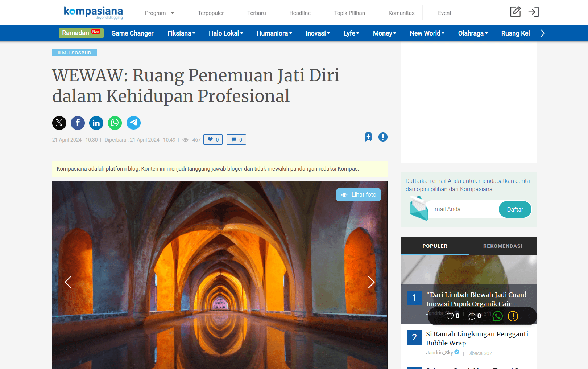Click the floating bar comment icon
Viewport: 588px width, 369px height.
point(472,316)
